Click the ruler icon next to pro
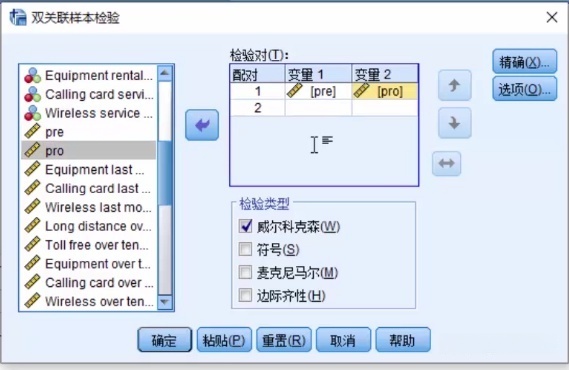Image resolution: width=569 pixels, height=370 pixels. pyautogui.click(x=32, y=151)
